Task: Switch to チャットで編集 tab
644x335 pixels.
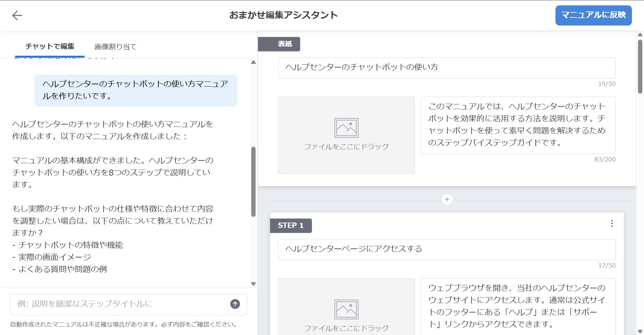Action: click(50, 46)
